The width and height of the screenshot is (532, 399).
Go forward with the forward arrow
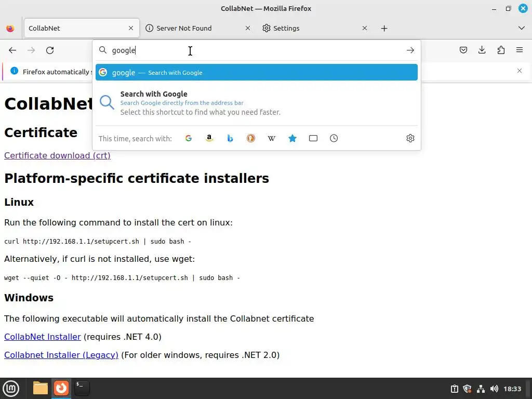31,50
